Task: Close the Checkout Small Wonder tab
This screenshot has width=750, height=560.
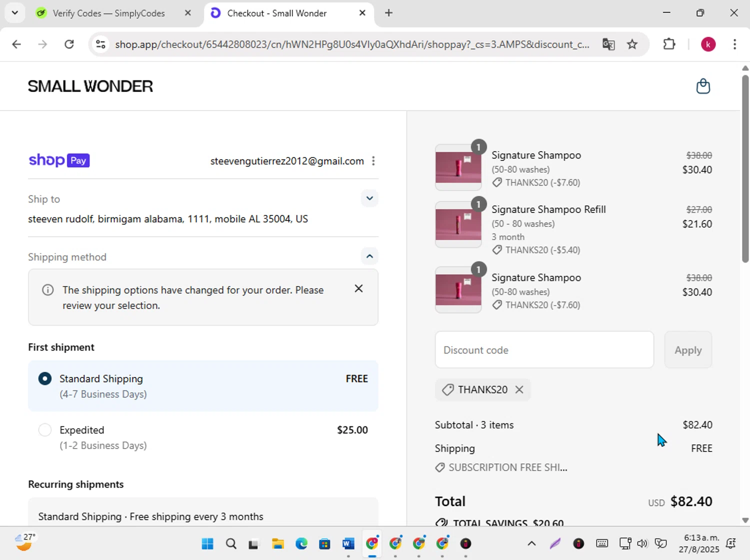Action: [x=362, y=13]
